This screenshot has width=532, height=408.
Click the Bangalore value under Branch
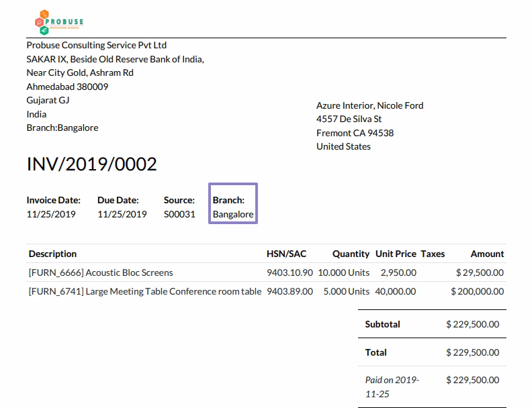click(233, 214)
